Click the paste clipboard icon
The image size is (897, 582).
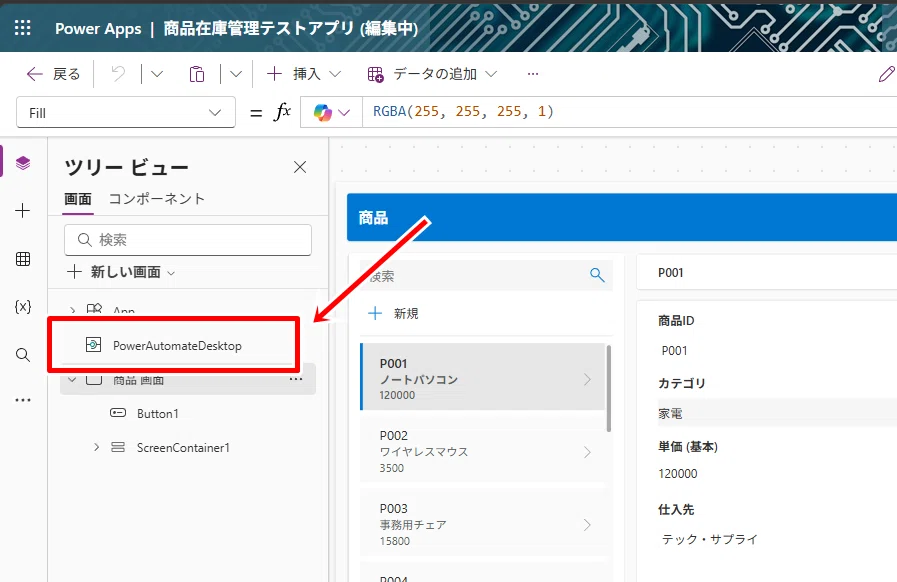click(196, 74)
